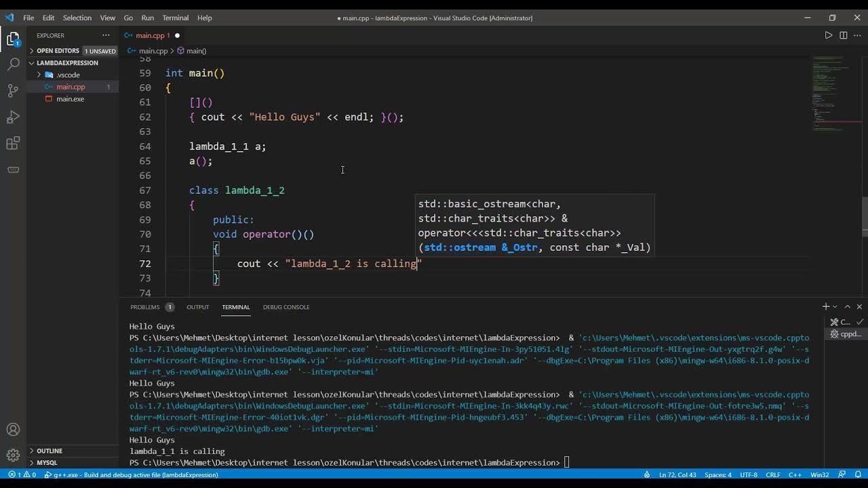Viewport: 868px width, 488px height.
Task: Open the Run menu
Action: (x=148, y=18)
